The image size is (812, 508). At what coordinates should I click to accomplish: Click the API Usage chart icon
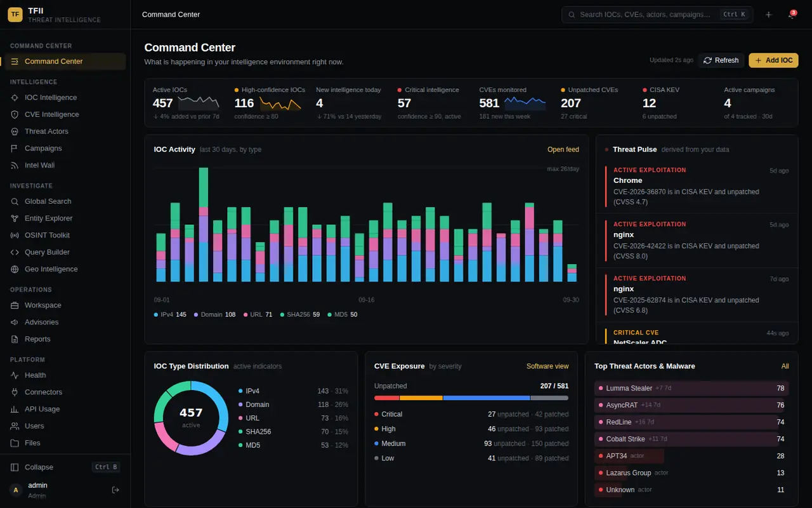click(x=15, y=409)
